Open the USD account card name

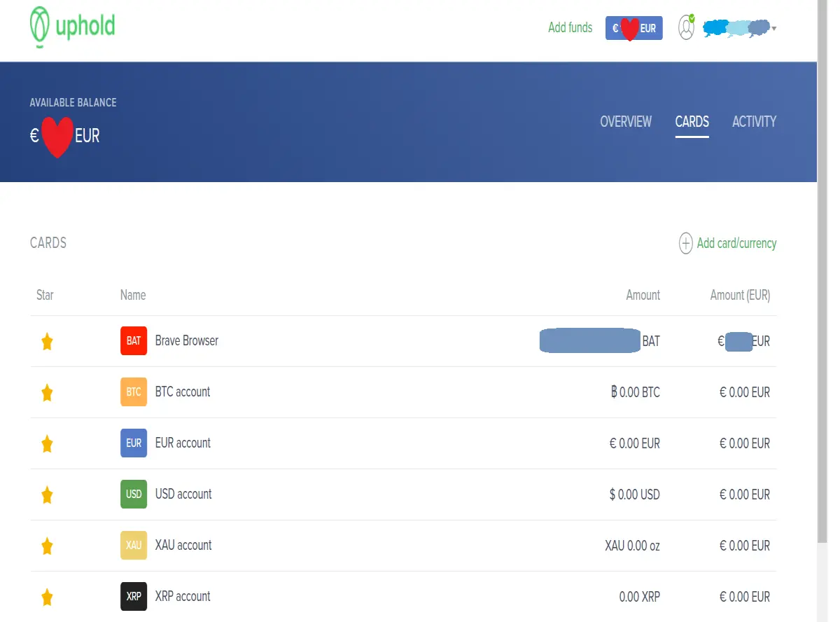(x=183, y=495)
